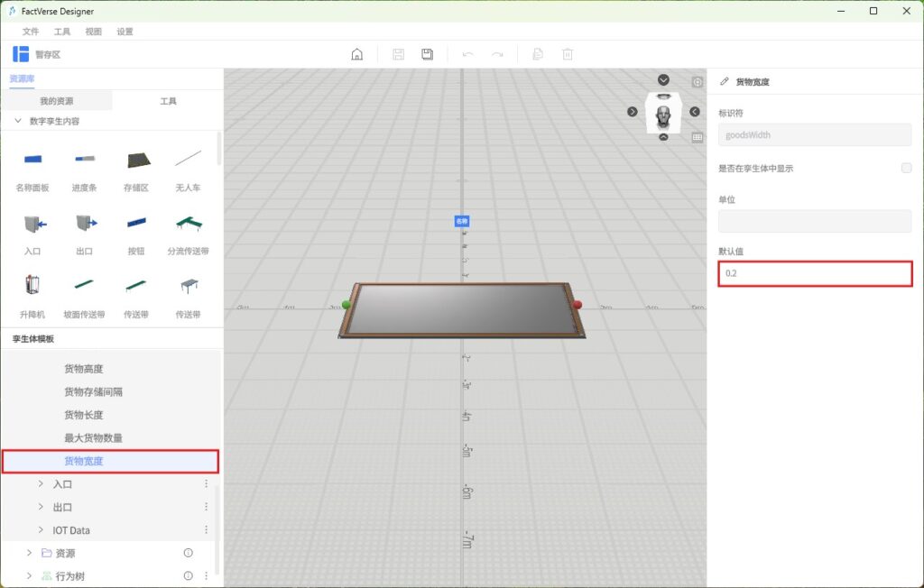This screenshot has height=588, width=924.
Task: Select the 升降机 elevator icon
Action: (x=32, y=286)
